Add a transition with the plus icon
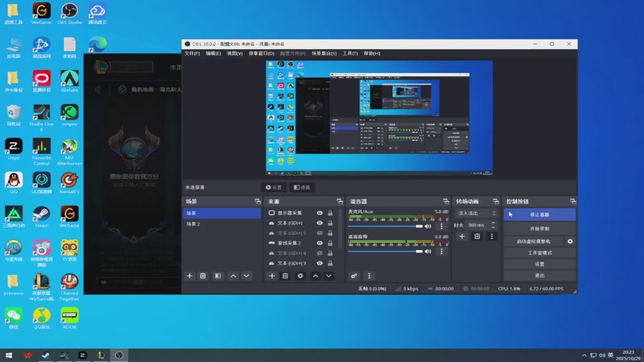 (462, 237)
